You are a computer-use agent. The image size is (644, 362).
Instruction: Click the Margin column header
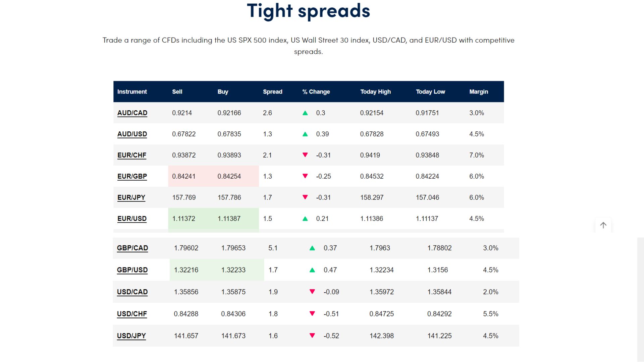pos(479,92)
